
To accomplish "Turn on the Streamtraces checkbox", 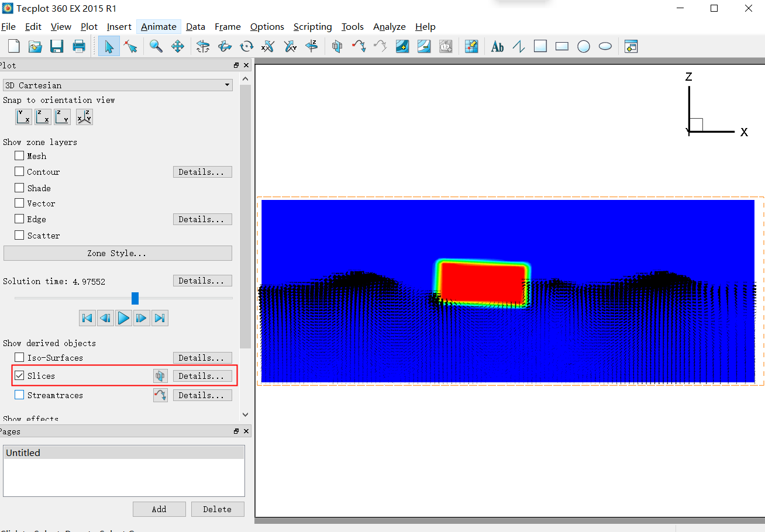I will pyautogui.click(x=20, y=395).
